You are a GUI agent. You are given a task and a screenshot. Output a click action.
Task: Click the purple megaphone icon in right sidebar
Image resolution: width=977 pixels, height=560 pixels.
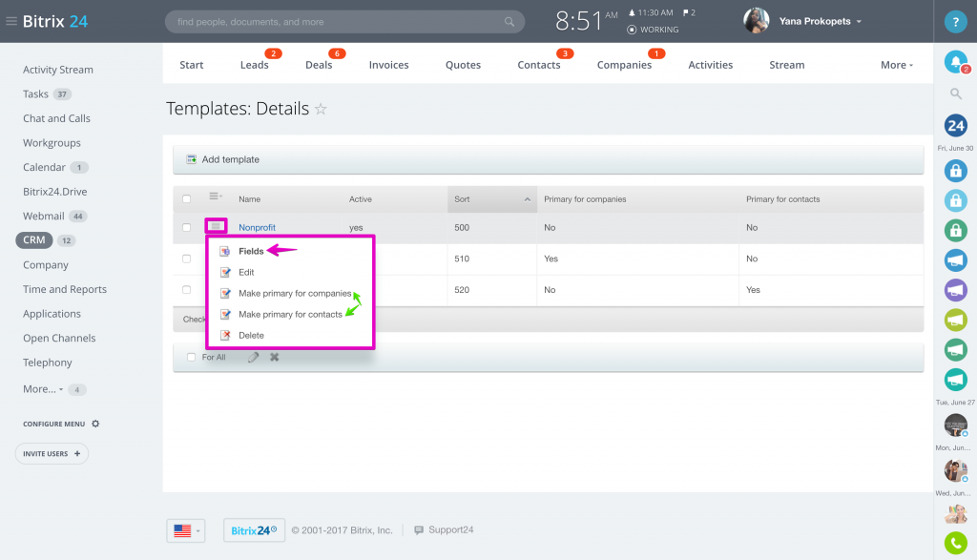coord(955,290)
